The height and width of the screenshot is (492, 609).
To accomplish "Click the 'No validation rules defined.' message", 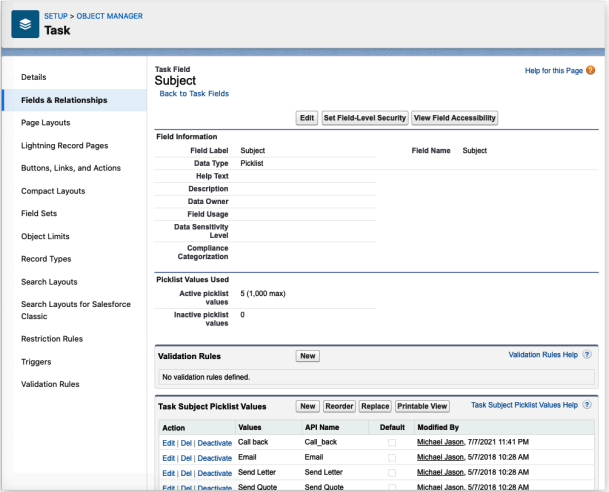I will (206, 377).
